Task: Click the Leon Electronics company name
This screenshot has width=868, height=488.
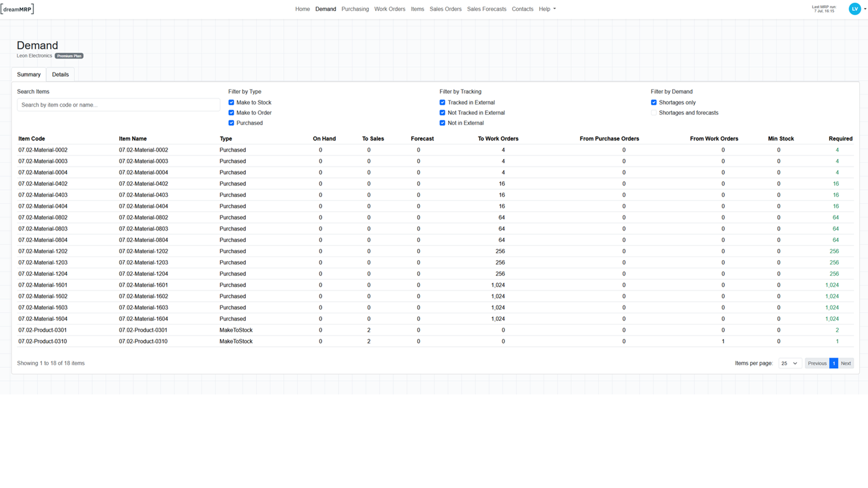Action: [34, 56]
